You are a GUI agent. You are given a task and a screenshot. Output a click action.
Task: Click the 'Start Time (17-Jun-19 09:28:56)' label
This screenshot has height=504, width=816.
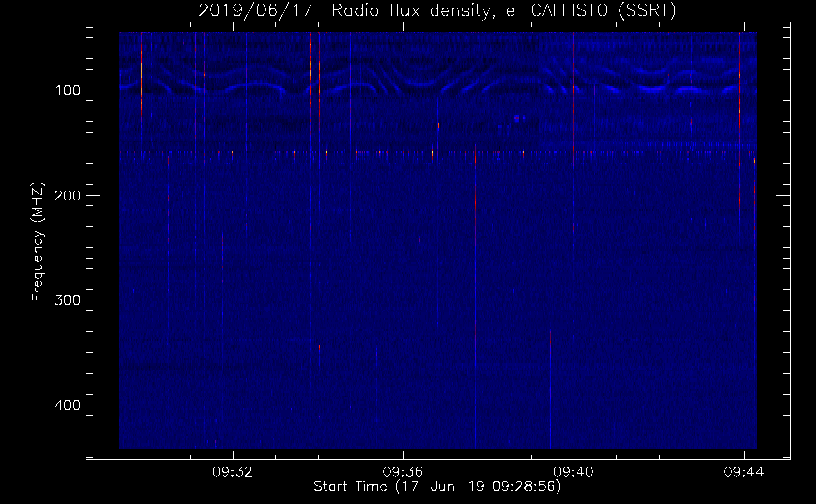[437, 487]
